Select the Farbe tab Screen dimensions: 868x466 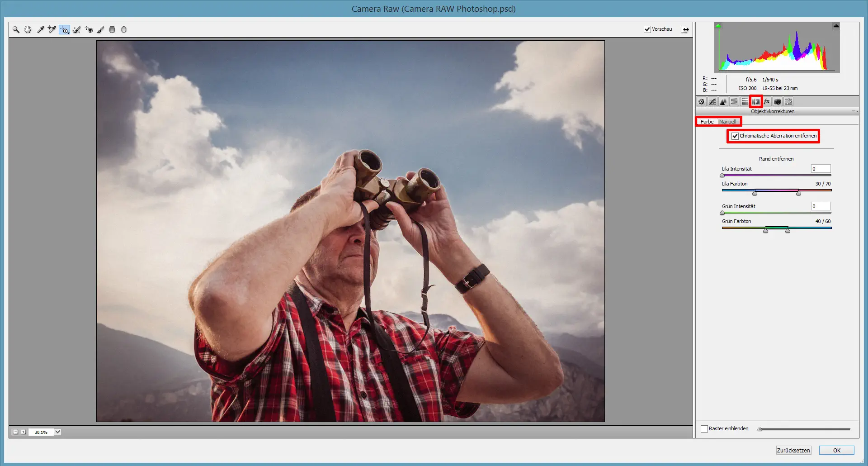tap(707, 121)
